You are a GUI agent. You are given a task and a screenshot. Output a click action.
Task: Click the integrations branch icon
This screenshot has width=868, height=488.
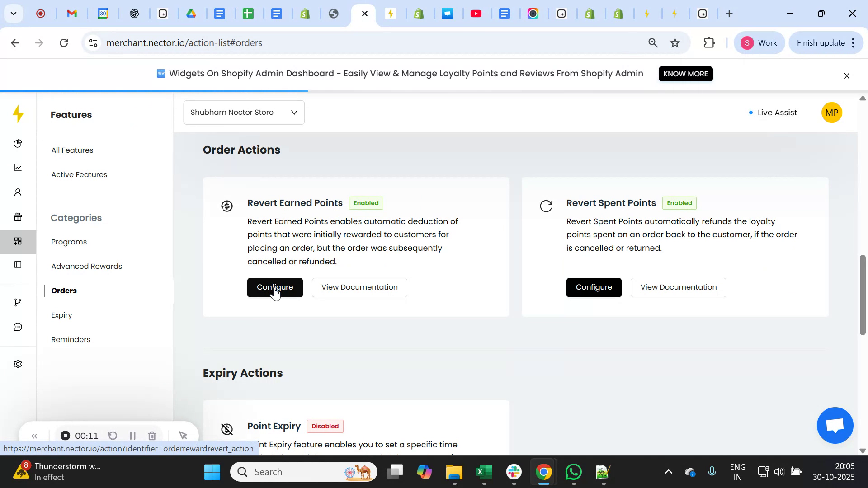pyautogui.click(x=18, y=302)
